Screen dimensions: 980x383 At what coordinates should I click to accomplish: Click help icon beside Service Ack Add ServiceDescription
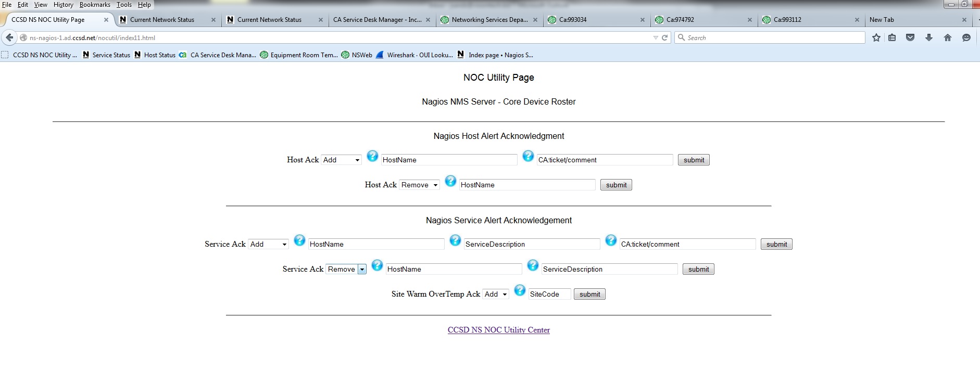coord(455,240)
